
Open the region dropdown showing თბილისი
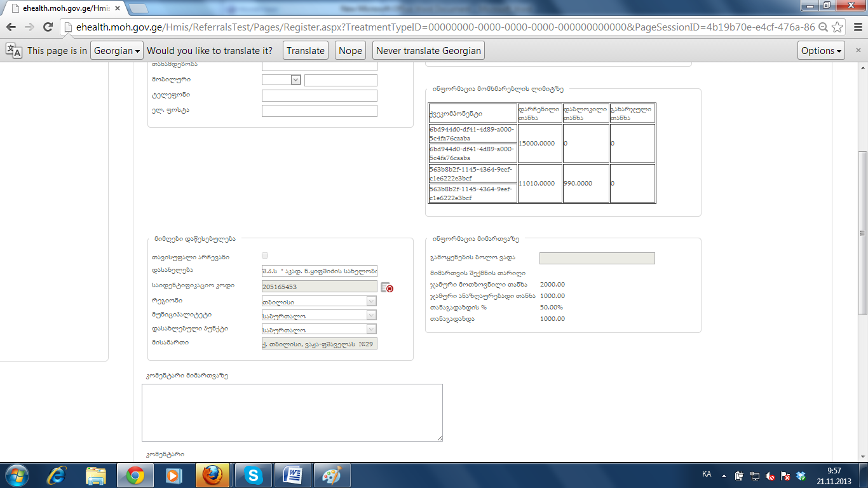tap(319, 301)
